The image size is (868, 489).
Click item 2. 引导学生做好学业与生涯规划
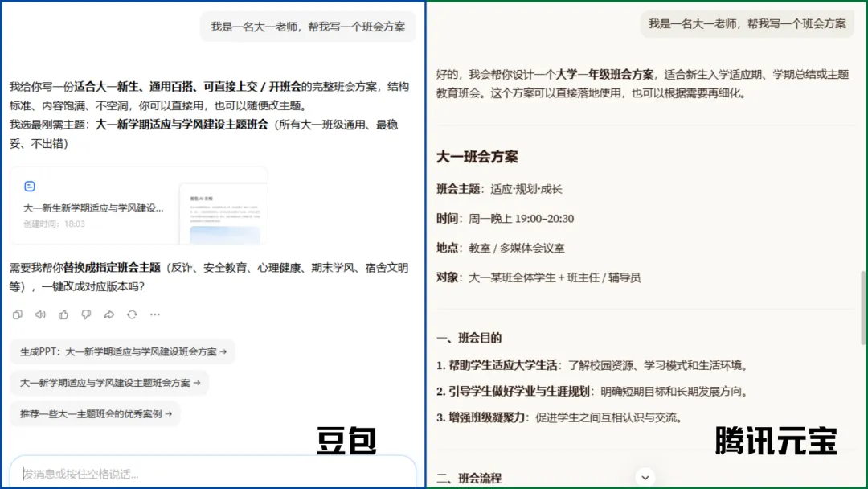pos(593,392)
